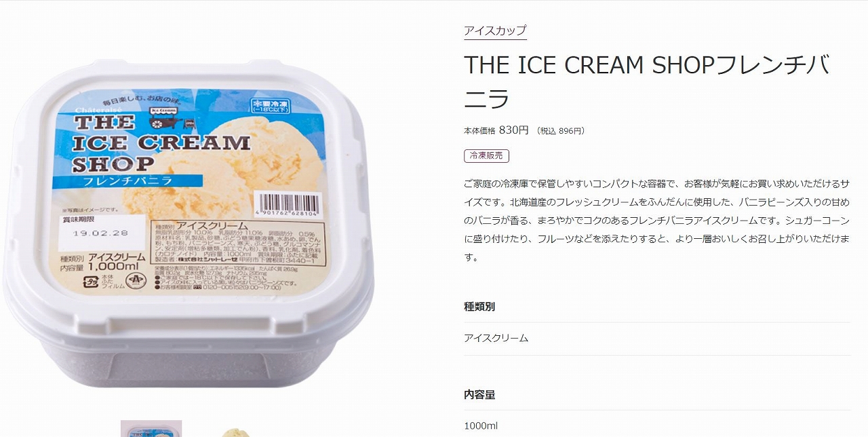Click the 内容量 section heading

coord(479,394)
